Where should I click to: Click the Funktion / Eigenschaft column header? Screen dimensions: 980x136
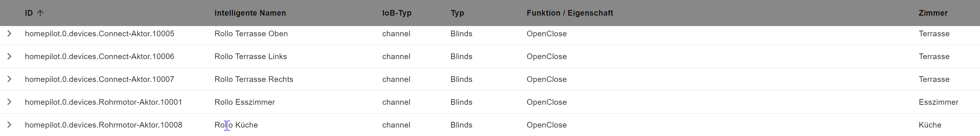569,13
